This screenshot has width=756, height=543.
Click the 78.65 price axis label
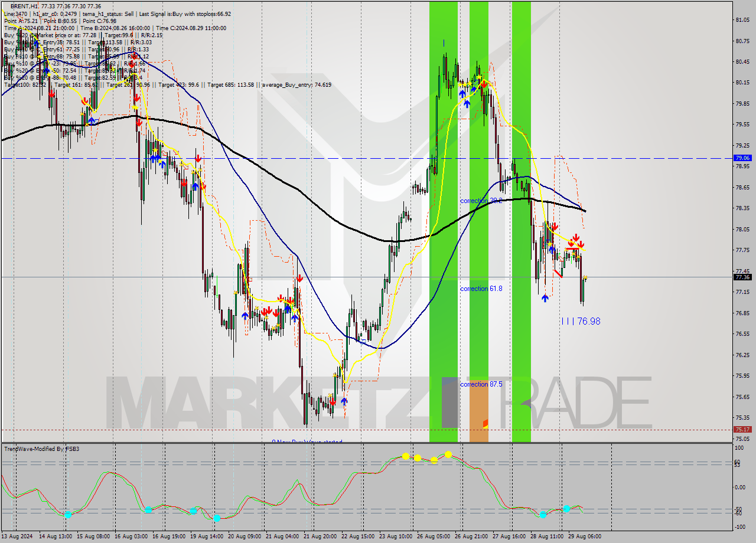(742, 187)
